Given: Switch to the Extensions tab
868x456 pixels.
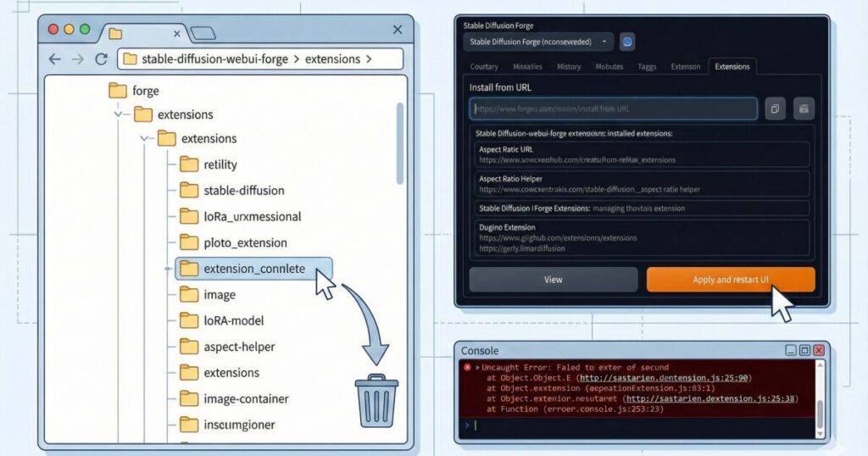Looking at the screenshot, I should (732, 66).
